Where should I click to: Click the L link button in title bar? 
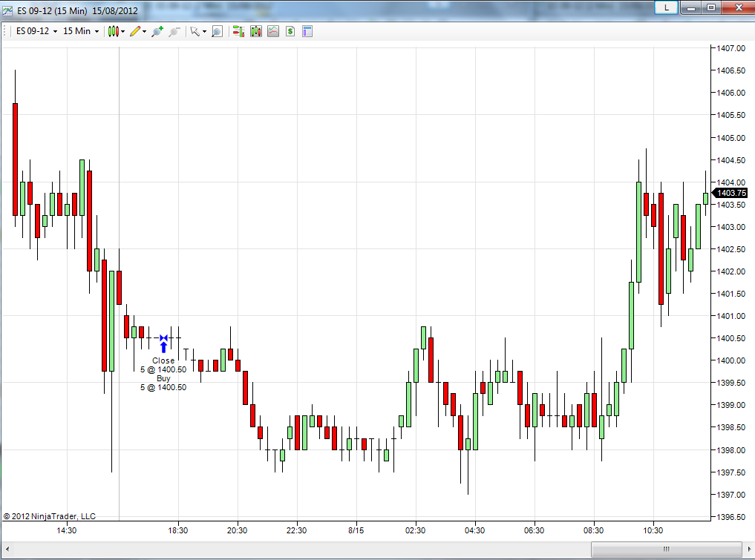(x=667, y=7)
